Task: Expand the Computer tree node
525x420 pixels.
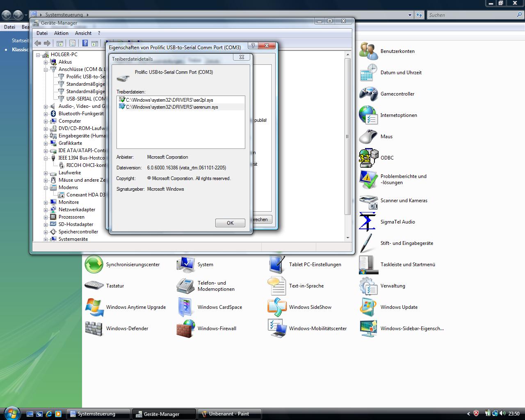Action: 46,121
